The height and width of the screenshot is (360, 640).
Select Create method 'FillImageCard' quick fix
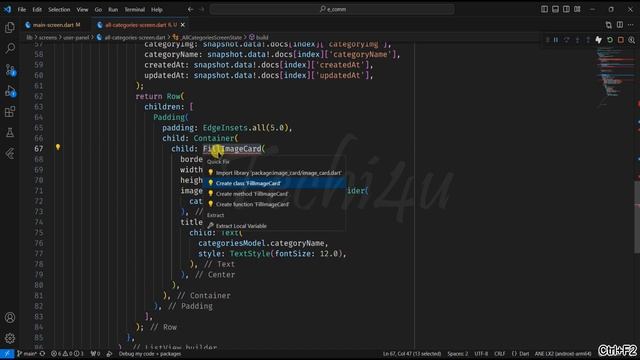click(x=274, y=194)
